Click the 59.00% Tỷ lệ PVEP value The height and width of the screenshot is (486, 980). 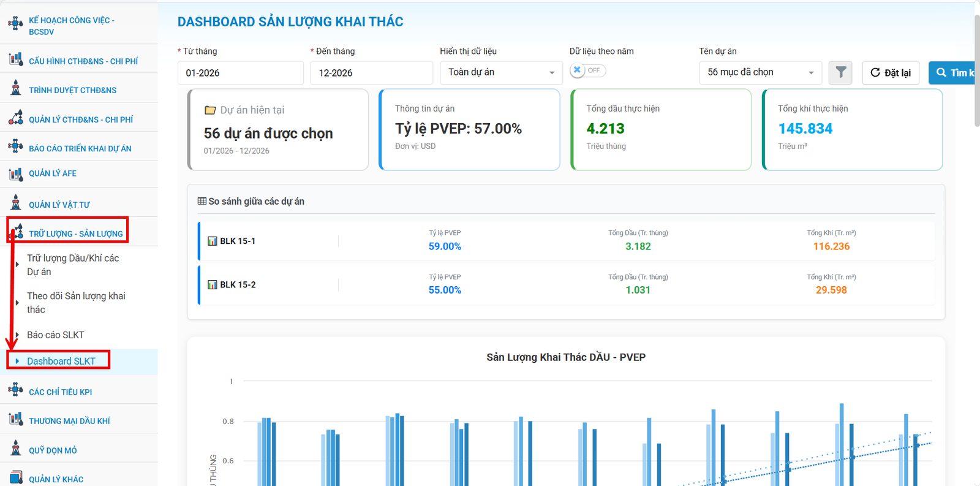tap(445, 246)
